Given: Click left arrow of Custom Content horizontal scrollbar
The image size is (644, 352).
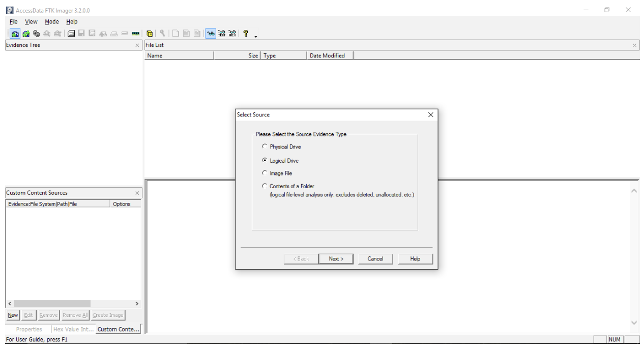Looking at the screenshot, I should pyautogui.click(x=10, y=304).
